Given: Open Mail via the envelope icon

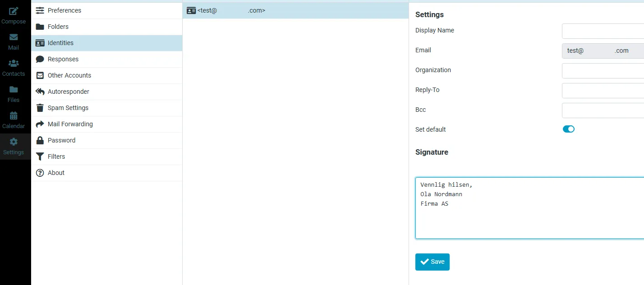Looking at the screenshot, I should [14, 37].
